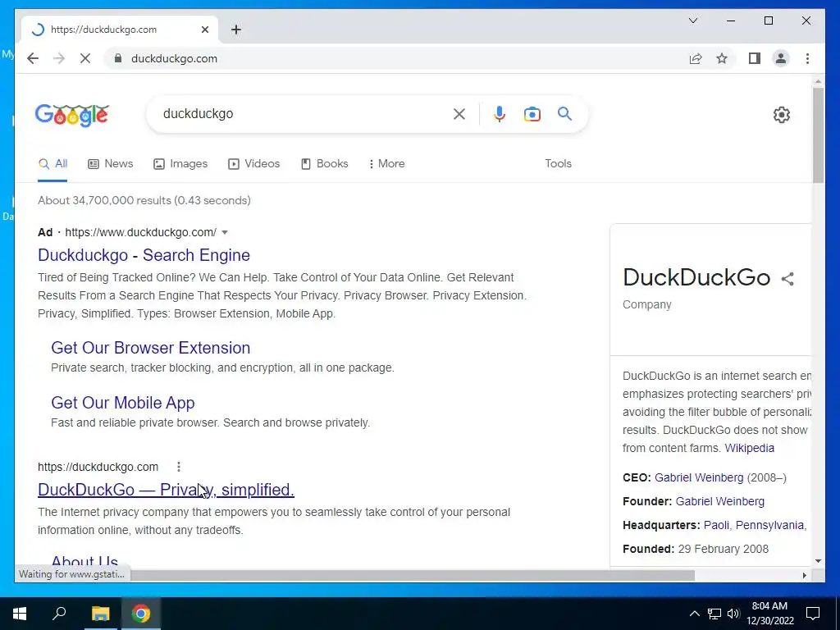Open Google quick settings gear
This screenshot has height=630, width=840.
[x=782, y=114]
